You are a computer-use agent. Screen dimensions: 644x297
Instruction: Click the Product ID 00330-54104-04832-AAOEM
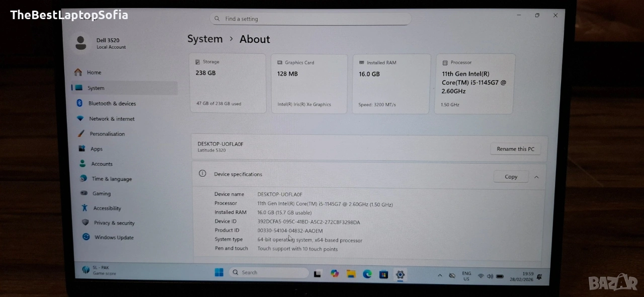click(x=290, y=231)
